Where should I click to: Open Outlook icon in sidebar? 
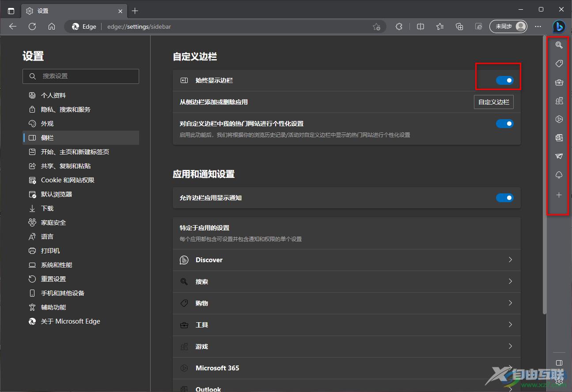(559, 138)
